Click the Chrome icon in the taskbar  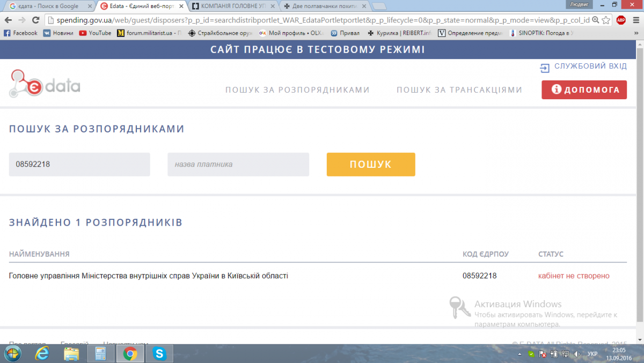point(130,354)
